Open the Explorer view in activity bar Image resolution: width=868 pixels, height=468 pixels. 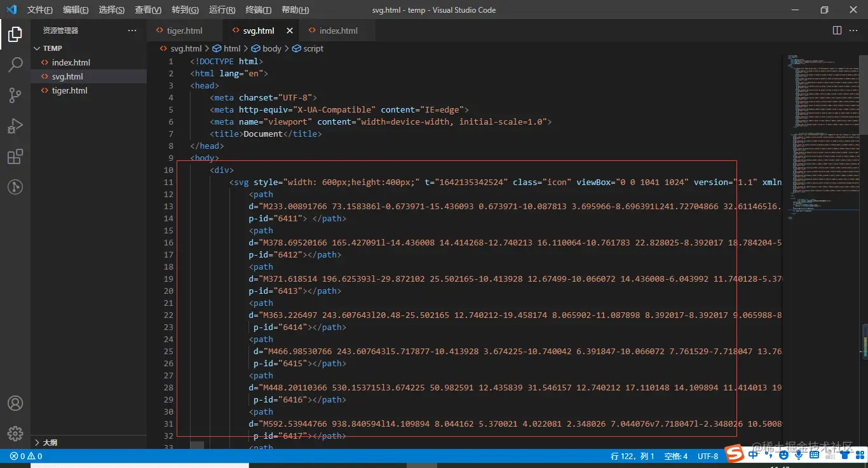15,34
